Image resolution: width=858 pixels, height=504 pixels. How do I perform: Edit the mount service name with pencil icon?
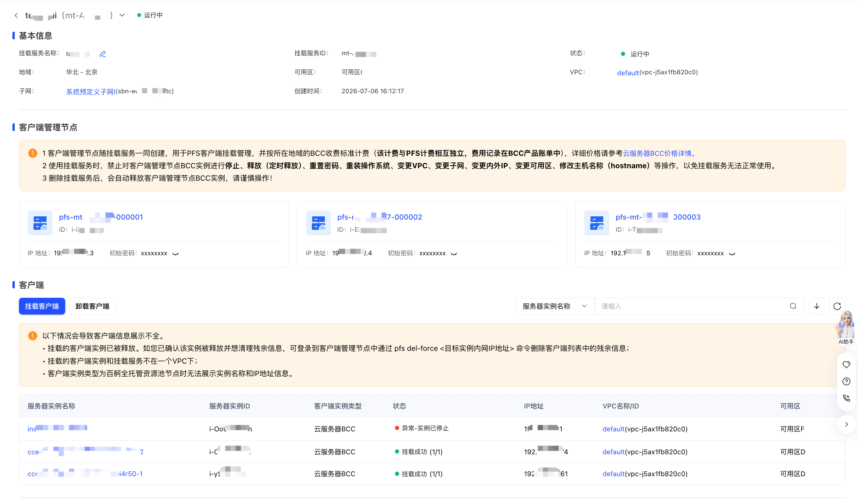[103, 54]
